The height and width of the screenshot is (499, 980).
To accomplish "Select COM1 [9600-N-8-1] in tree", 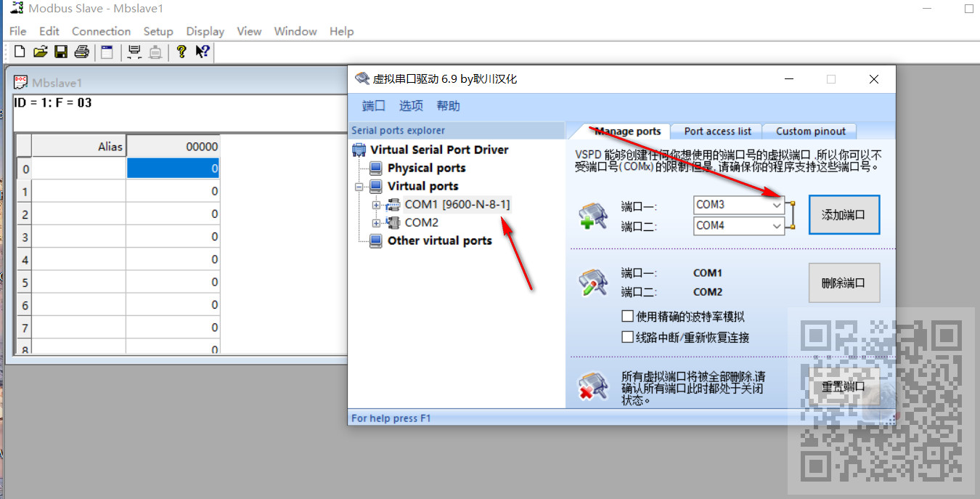I will (457, 205).
